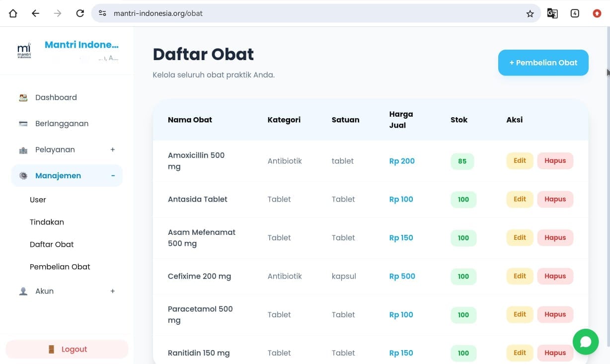
Task: Log out using the Logout button
Action: (67, 349)
